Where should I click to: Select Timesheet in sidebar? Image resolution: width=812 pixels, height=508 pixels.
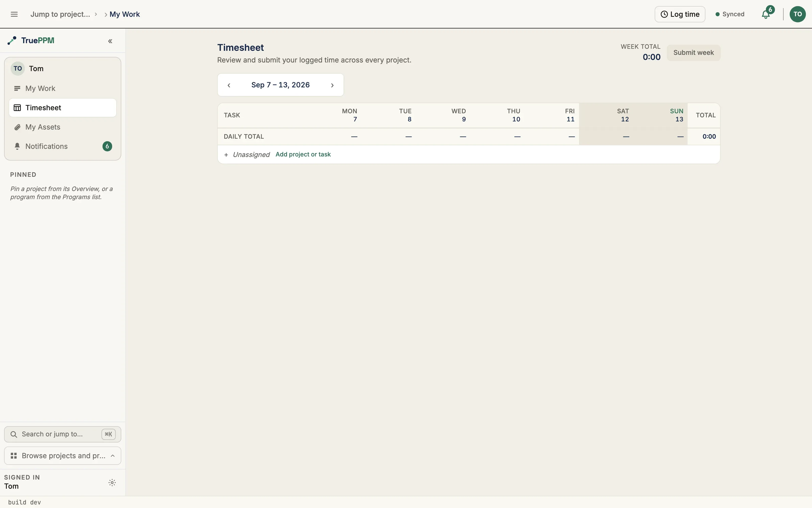62,108
